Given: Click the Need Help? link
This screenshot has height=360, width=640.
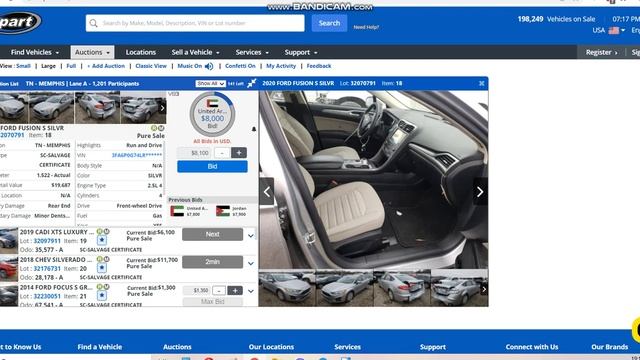Looking at the screenshot, I should 366,27.
